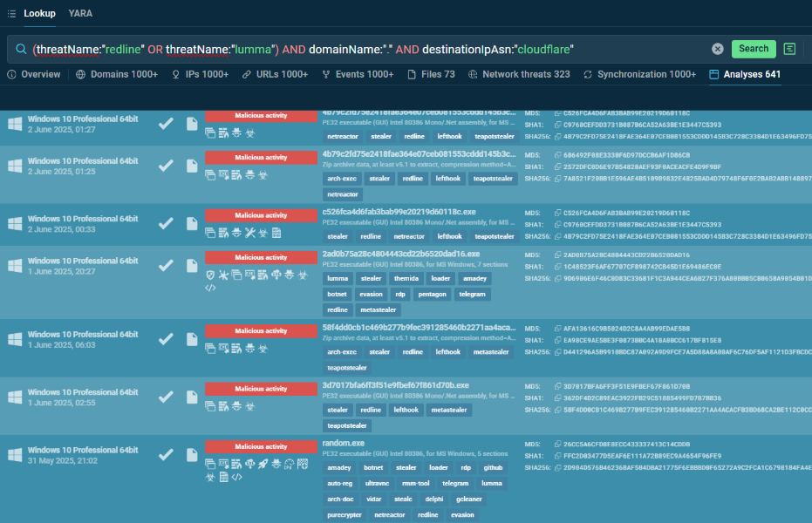Open the random.exe analysis link
The image size is (812, 523).
[x=343, y=443]
